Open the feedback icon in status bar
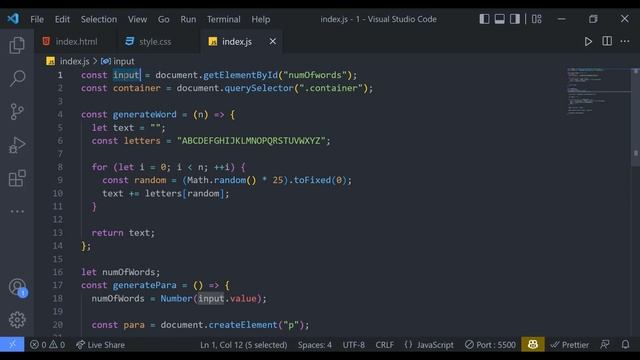The image size is (640, 360). pos(605,344)
